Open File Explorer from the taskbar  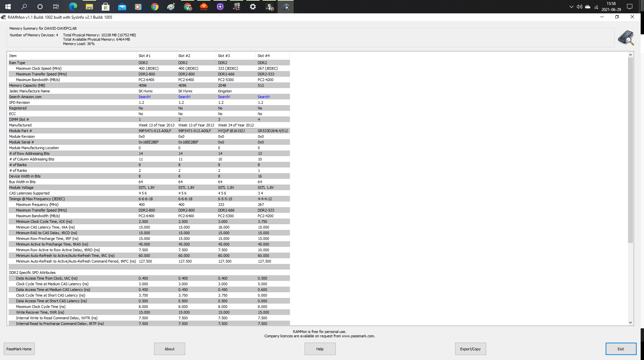[89, 7]
